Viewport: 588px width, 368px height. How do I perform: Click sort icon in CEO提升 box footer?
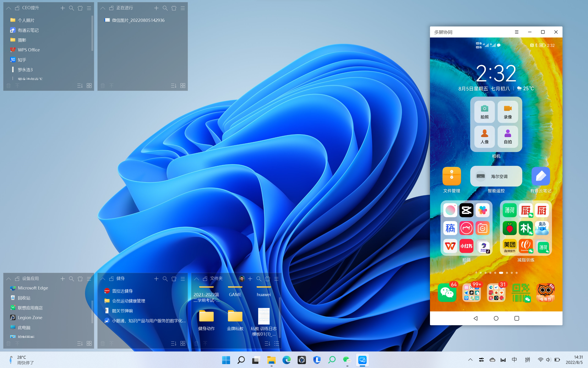[80, 86]
